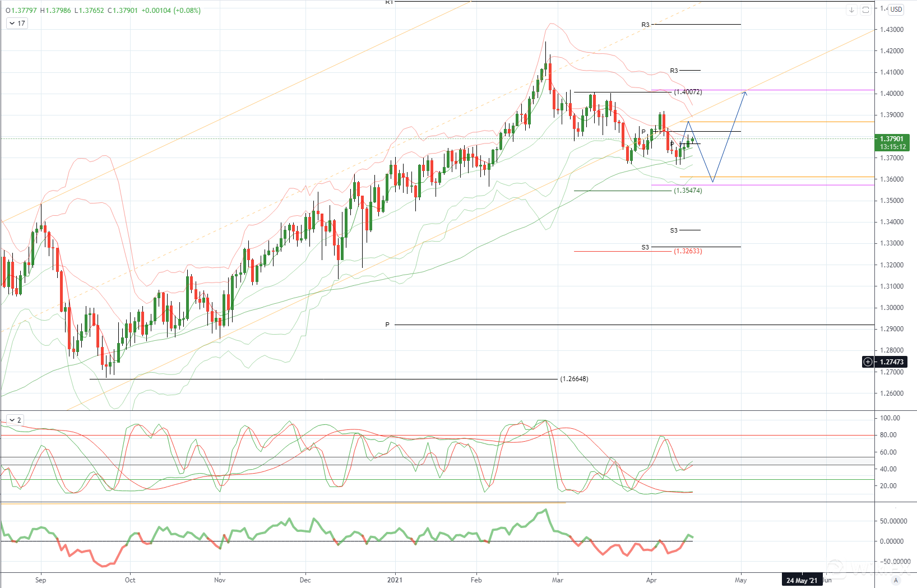This screenshot has height=588, width=917.
Task: Click the 1.30000 price scale label
Action: point(891,308)
